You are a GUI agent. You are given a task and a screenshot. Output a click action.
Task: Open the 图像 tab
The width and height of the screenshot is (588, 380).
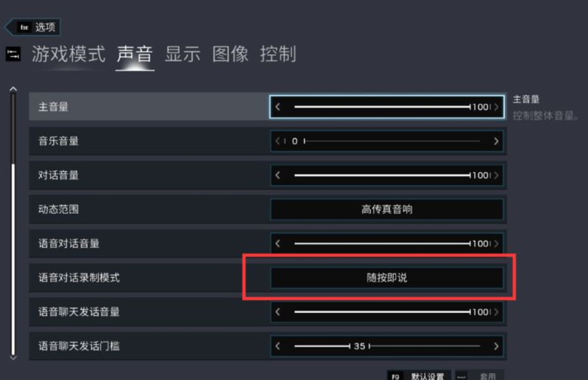[230, 54]
